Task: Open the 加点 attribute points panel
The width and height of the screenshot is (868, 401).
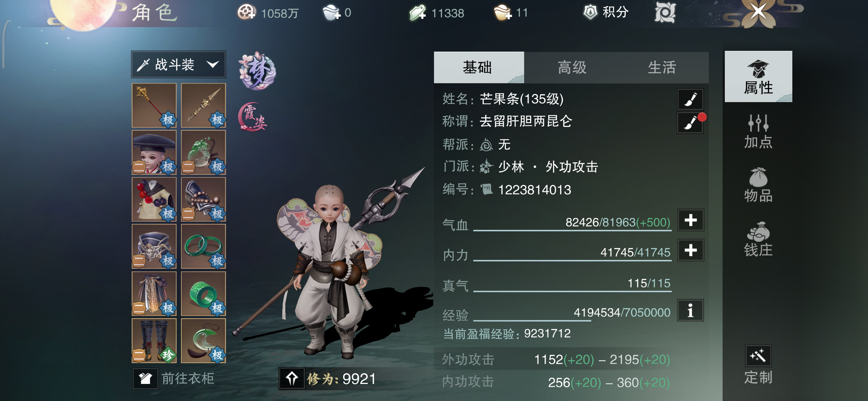Action: click(758, 131)
